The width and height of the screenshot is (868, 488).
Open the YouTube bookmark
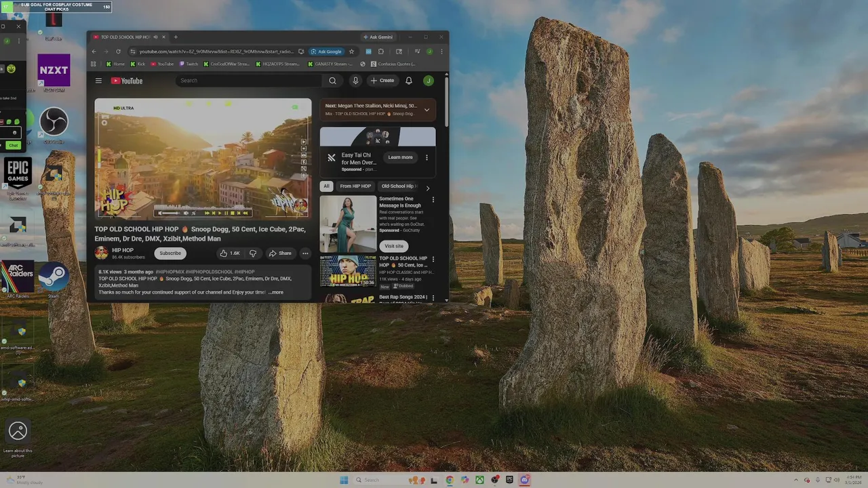162,64
